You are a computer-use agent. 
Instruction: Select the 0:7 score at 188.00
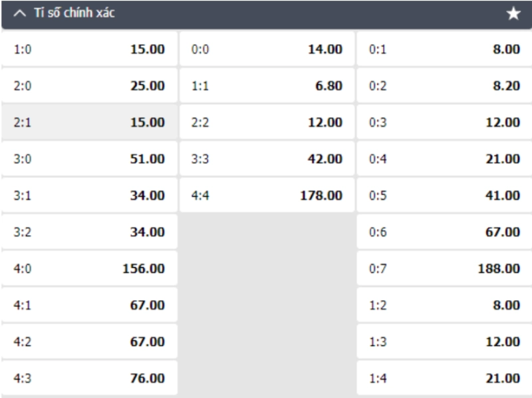444,268
